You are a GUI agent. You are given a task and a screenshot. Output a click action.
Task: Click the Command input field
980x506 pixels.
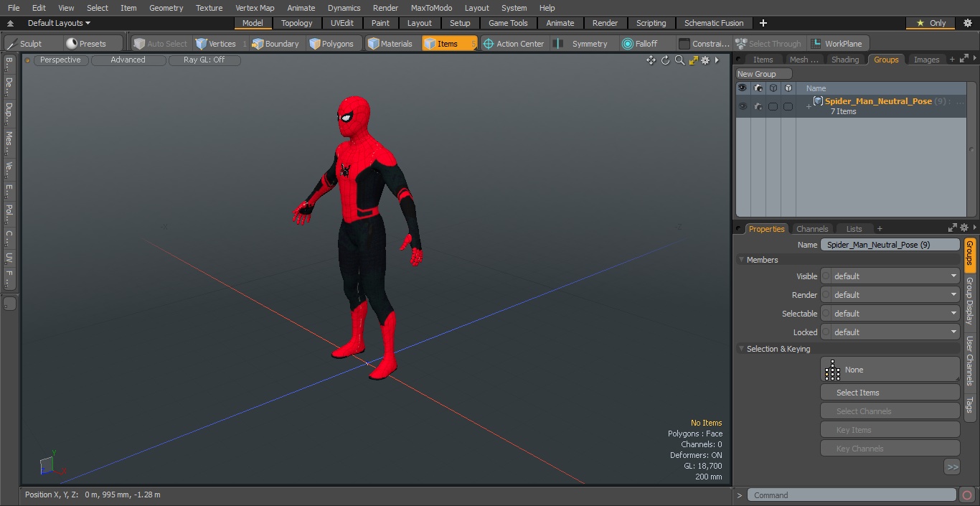[x=851, y=495]
